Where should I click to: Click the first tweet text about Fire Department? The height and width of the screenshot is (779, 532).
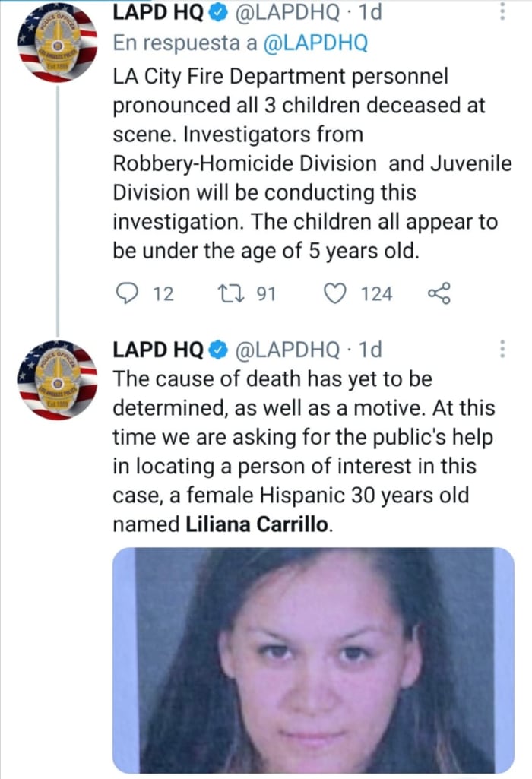click(304, 163)
